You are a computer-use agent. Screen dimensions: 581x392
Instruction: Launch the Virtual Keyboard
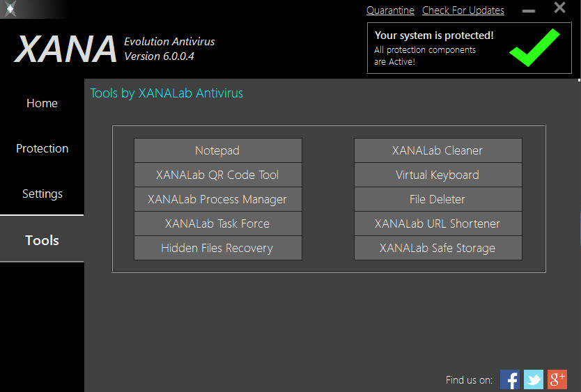(438, 175)
